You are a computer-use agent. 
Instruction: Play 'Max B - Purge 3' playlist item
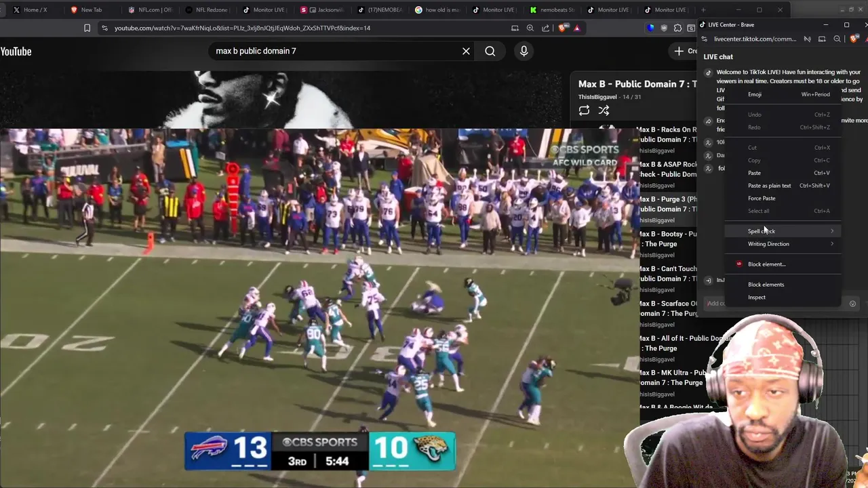point(667,209)
